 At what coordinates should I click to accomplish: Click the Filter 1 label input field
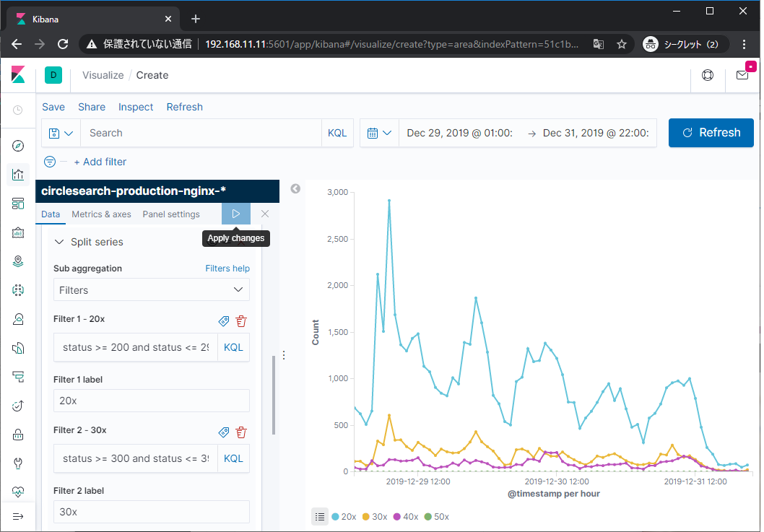coord(152,401)
